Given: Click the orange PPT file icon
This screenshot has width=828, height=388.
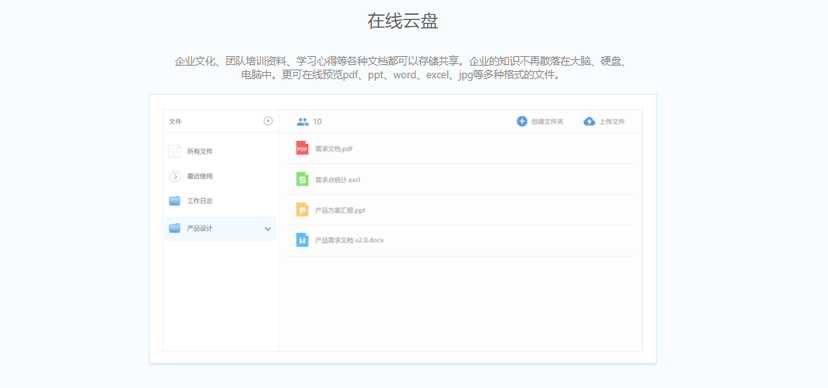Looking at the screenshot, I should point(302,210).
